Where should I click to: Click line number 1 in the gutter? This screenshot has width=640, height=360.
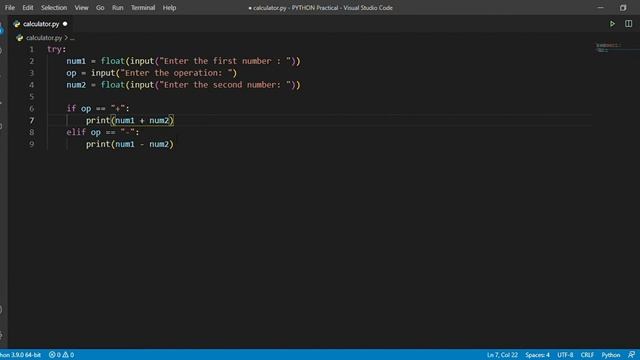click(x=31, y=49)
